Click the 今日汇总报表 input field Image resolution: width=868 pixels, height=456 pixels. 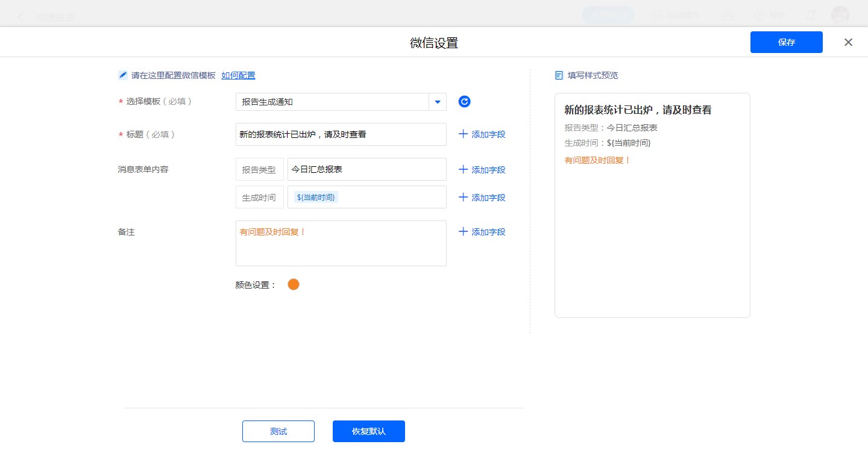(366, 169)
